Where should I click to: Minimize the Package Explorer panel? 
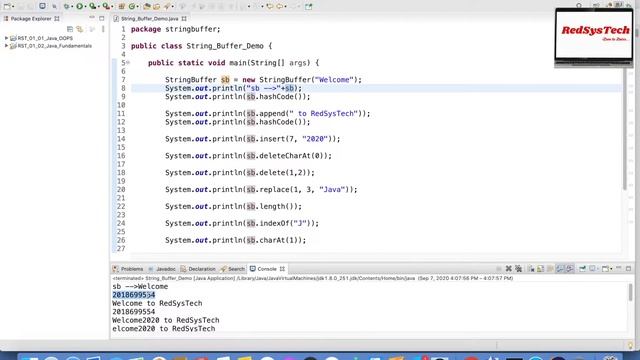click(x=92, y=18)
